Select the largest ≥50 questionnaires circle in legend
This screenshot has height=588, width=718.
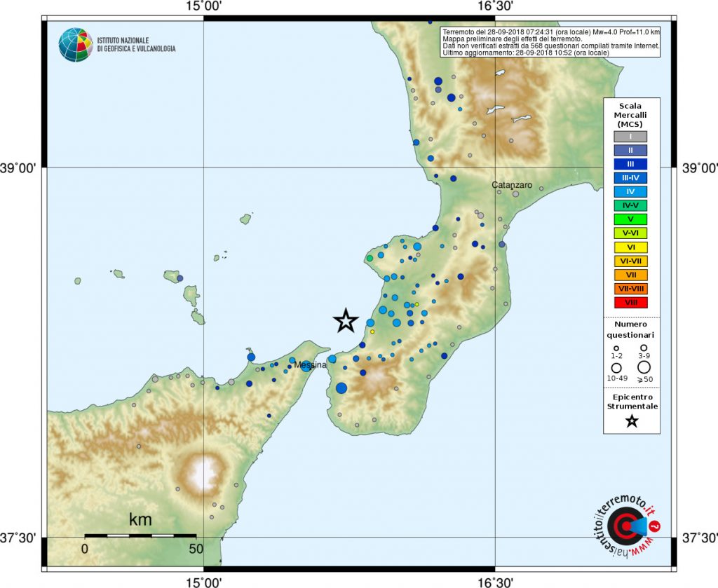644,367
